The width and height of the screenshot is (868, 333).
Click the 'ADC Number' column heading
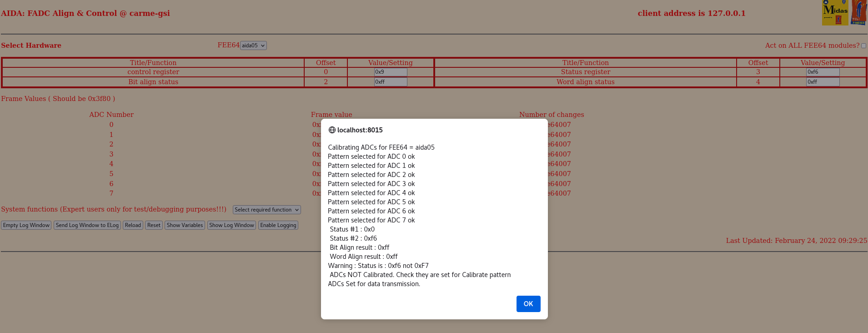point(111,115)
